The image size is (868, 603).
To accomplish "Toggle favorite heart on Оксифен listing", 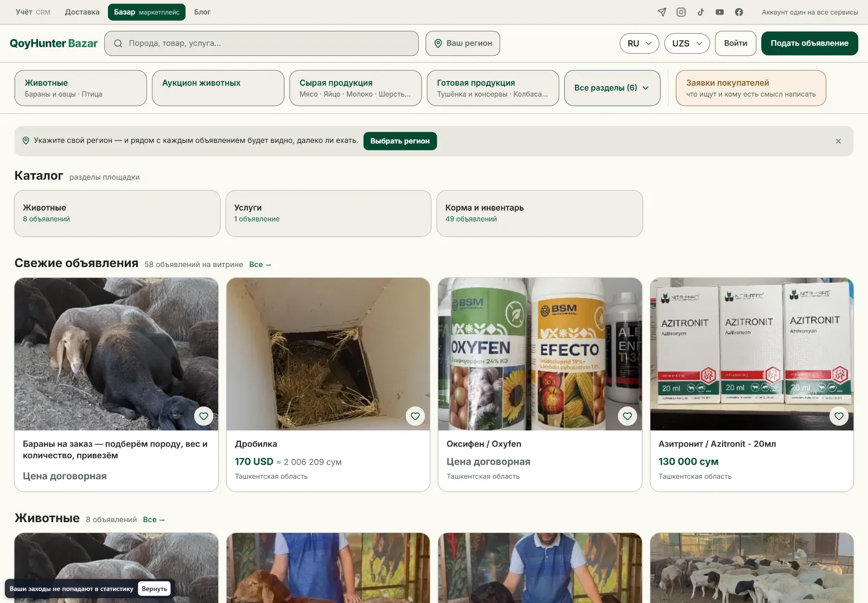I will (x=627, y=416).
